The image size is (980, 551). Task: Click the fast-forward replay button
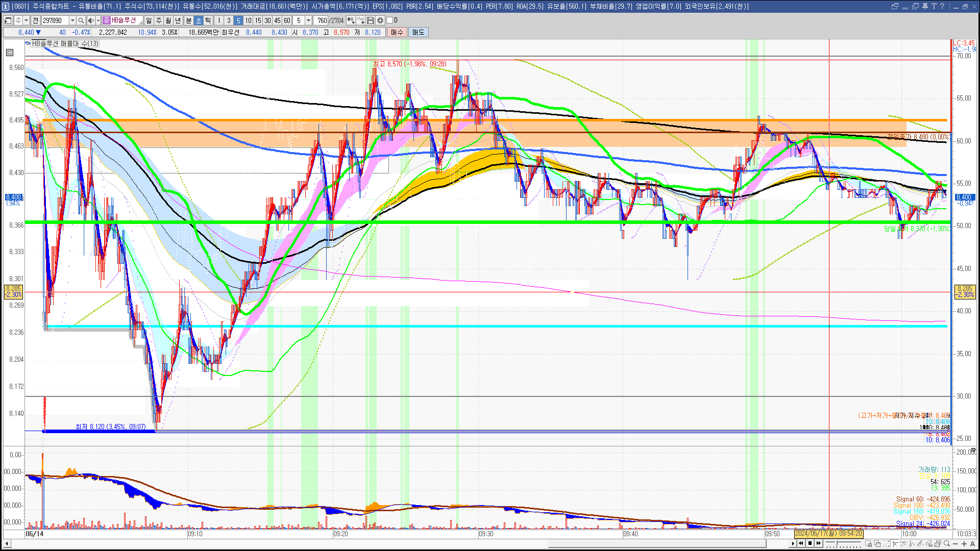[x=819, y=543]
